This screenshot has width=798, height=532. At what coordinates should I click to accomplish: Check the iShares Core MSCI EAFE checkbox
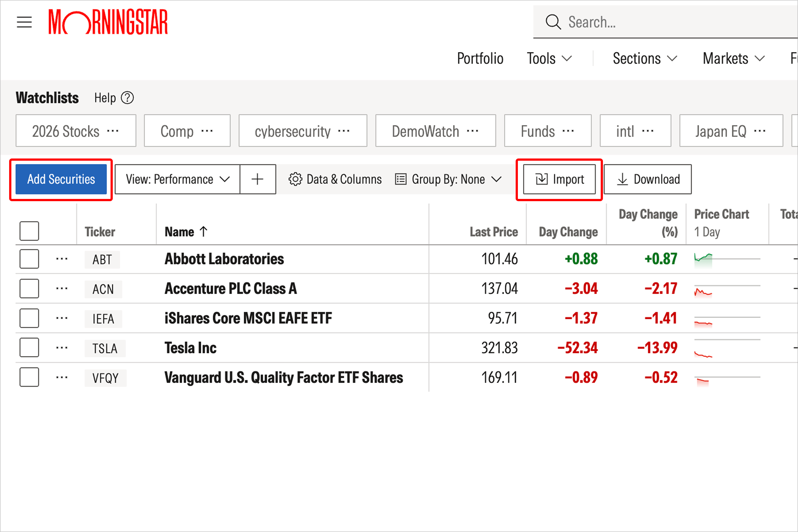29,318
